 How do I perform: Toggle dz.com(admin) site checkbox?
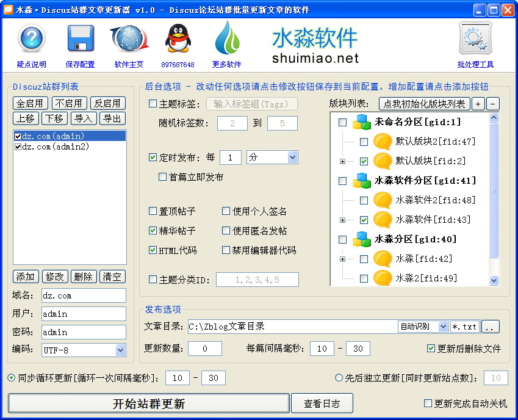(18, 136)
